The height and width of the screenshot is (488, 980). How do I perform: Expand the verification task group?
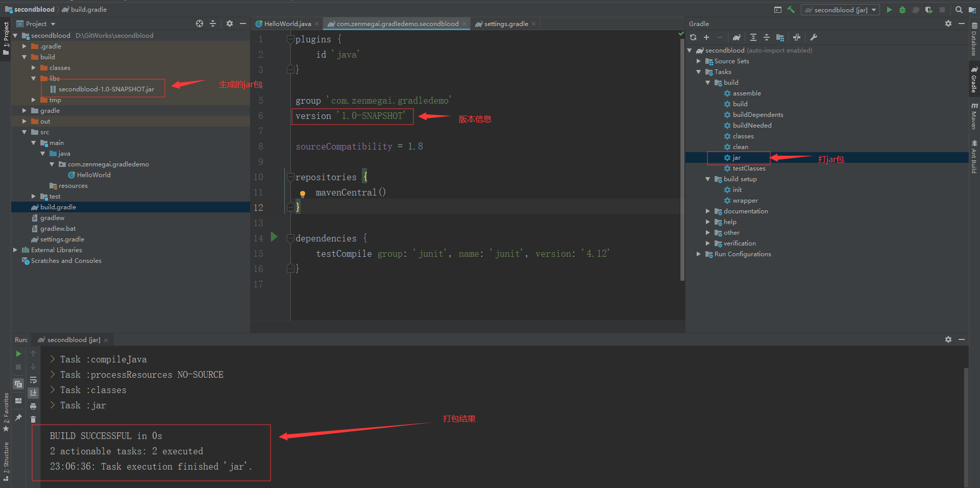[708, 243]
